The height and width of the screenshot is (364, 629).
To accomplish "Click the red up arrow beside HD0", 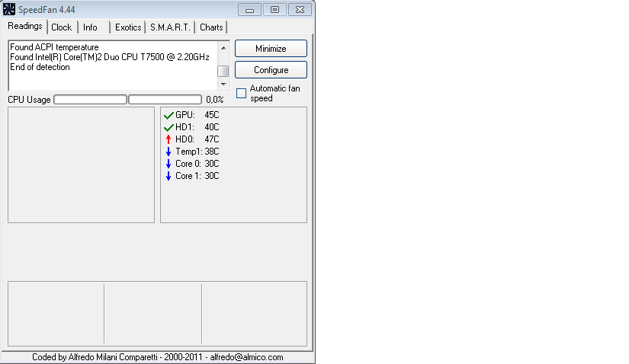I will (168, 139).
